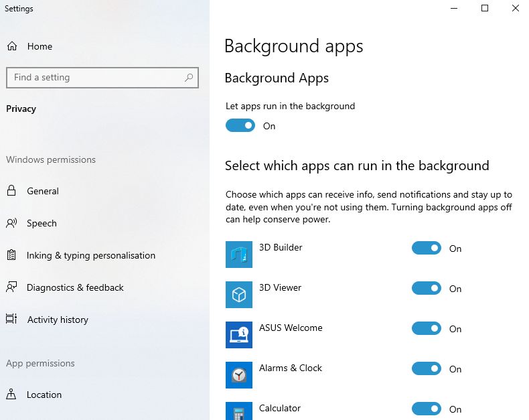
Task: Open General privacy settings
Action: click(x=43, y=191)
